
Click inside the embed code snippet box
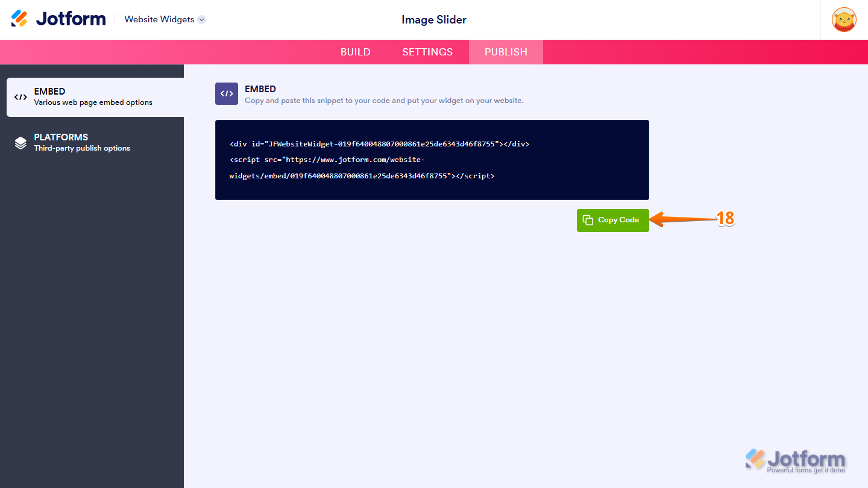pos(432,160)
